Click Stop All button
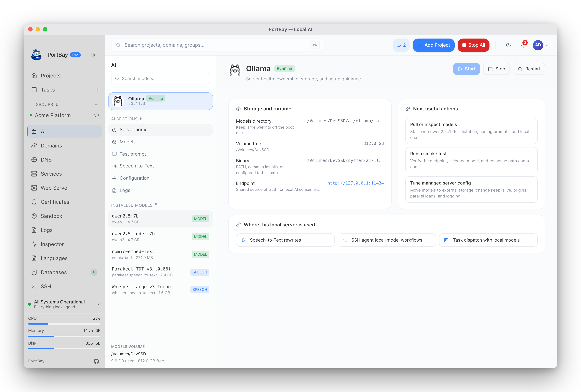 [x=473, y=45]
